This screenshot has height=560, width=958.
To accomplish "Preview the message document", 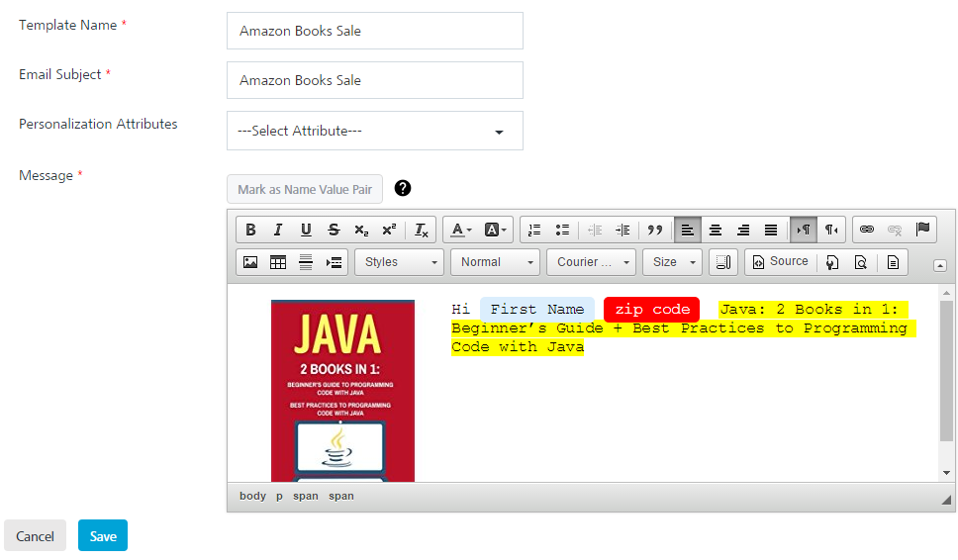I will pyautogui.click(x=860, y=262).
